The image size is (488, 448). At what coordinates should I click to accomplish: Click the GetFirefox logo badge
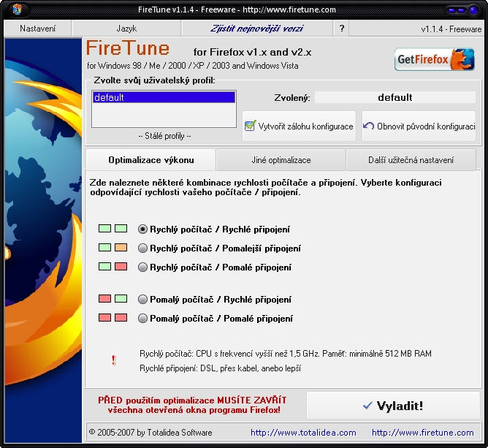coord(435,59)
